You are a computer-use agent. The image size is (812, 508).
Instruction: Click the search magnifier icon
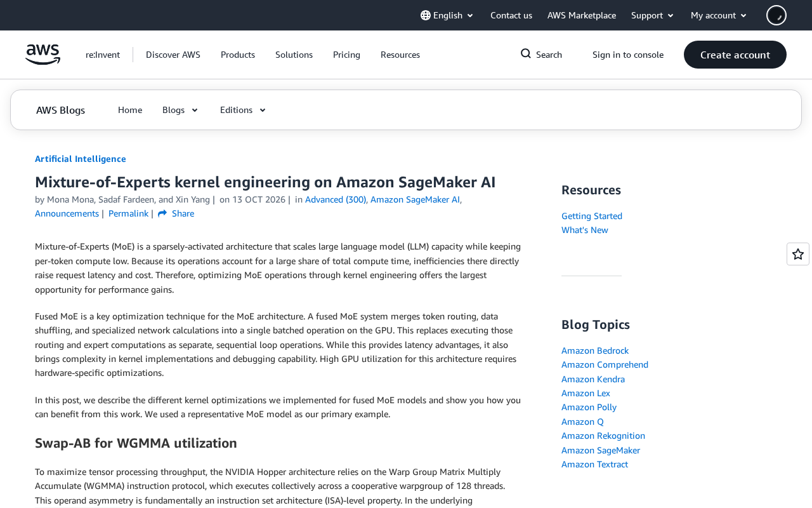526,54
